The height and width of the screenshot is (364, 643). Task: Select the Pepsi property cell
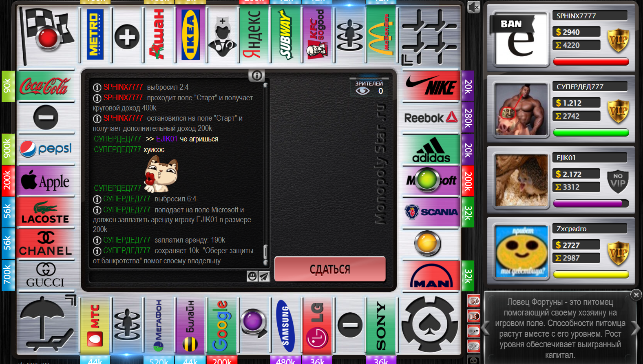(x=46, y=149)
